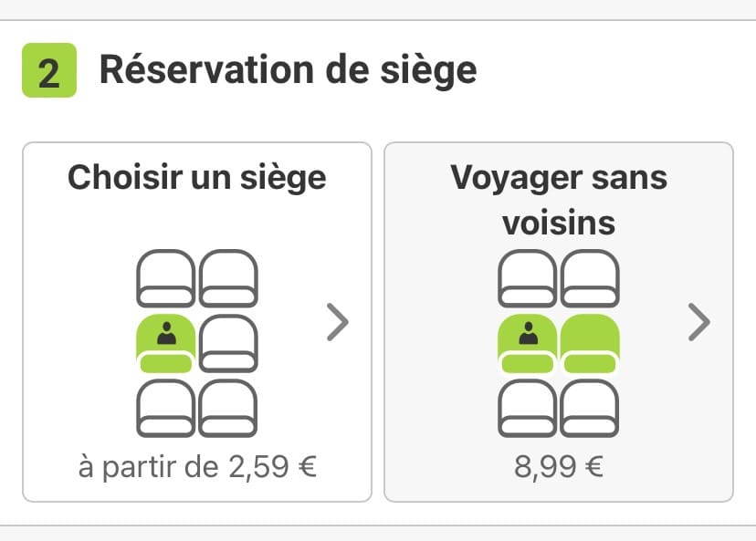Click the bottom-left empty seat in Choisir un siège
The image size is (756, 541).
[165, 408]
